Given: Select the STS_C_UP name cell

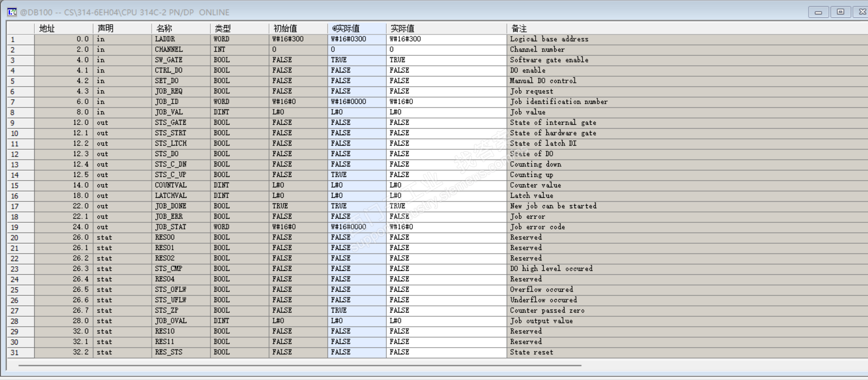Looking at the screenshot, I should point(181,175).
